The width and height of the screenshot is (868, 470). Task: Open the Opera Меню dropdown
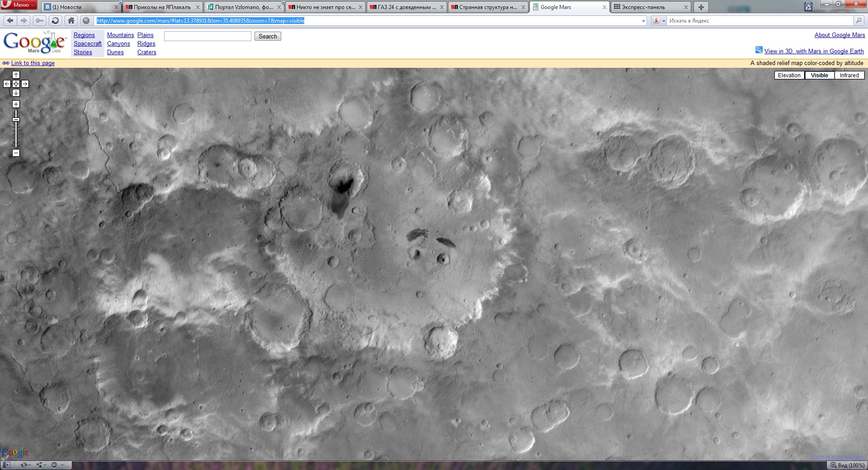tap(19, 5)
